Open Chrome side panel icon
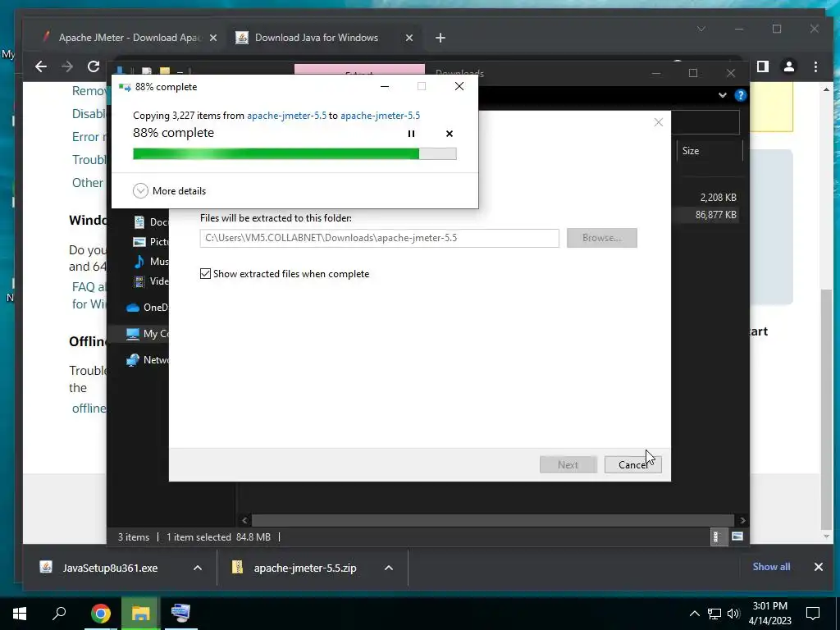The height and width of the screenshot is (630, 840). coord(763,66)
